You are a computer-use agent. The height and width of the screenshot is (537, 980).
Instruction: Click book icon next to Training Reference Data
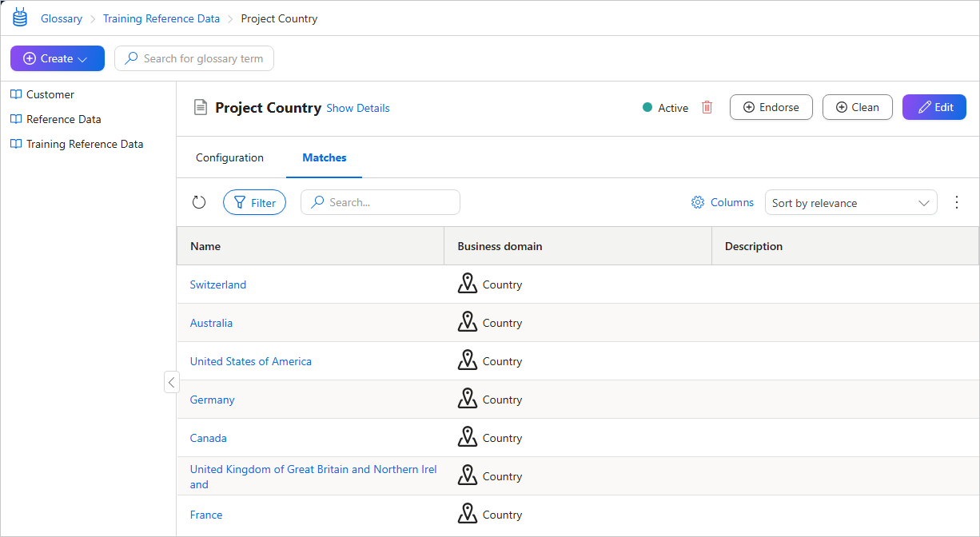coord(16,144)
